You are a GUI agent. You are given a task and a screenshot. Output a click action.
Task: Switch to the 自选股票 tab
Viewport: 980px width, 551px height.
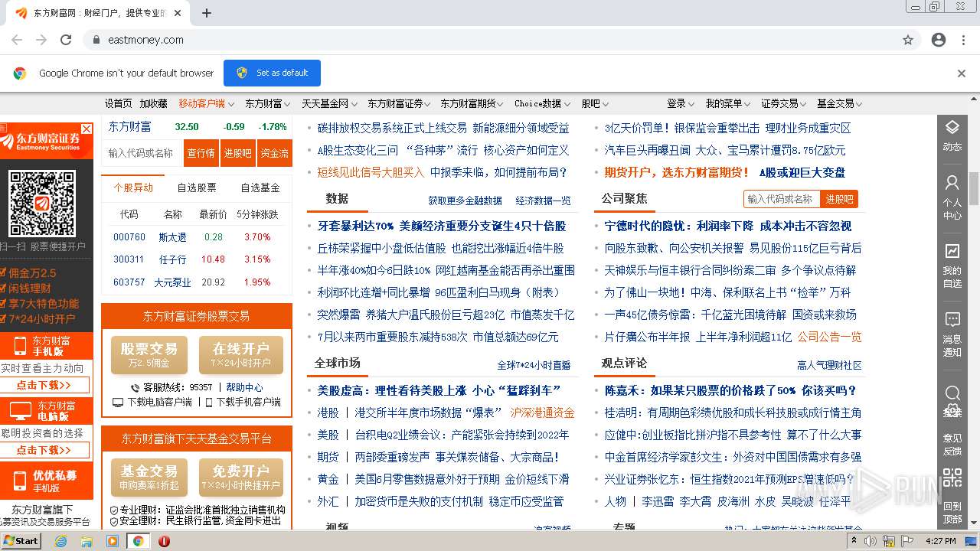197,187
